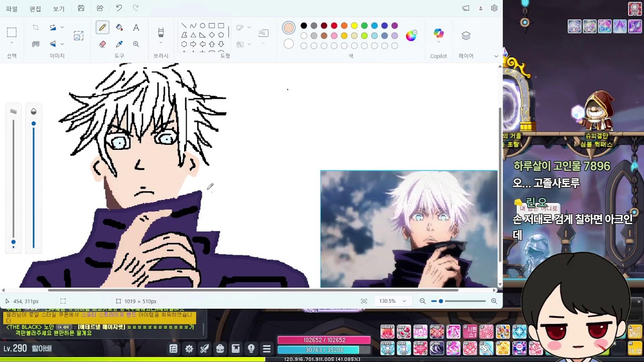Expand the rotate options dropdown

coord(62,28)
